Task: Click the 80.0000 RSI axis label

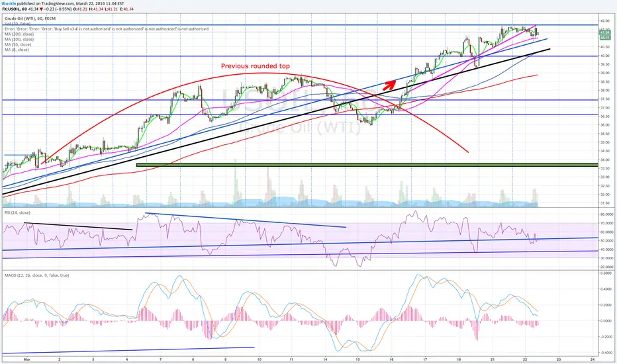Action: 606,214
